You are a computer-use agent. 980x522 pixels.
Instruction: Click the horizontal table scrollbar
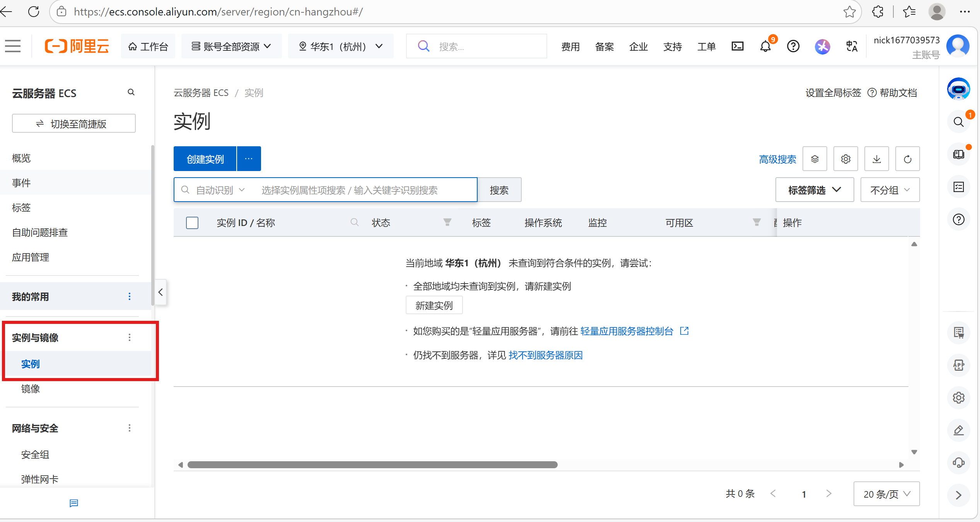372,465
